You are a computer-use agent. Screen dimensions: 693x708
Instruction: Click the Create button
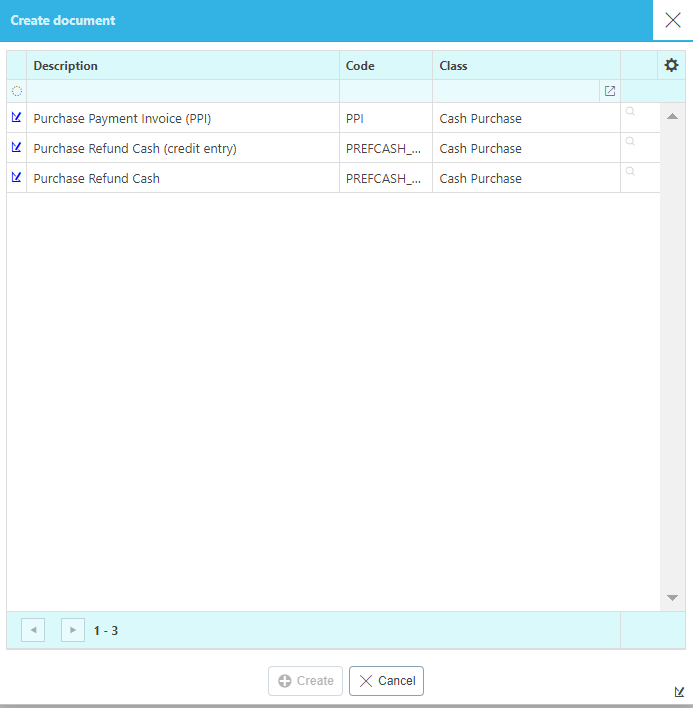(306, 681)
